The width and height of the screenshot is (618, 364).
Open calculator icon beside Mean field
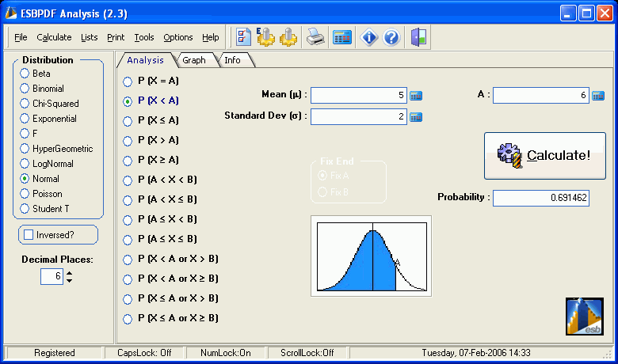(416, 96)
